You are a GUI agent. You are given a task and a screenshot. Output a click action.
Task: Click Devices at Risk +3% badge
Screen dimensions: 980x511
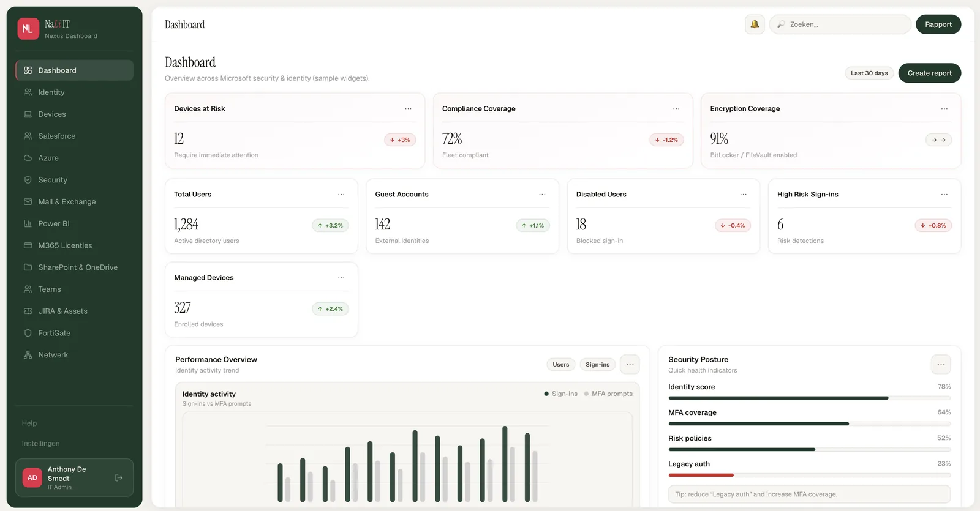pyautogui.click(x=400, y=140)
